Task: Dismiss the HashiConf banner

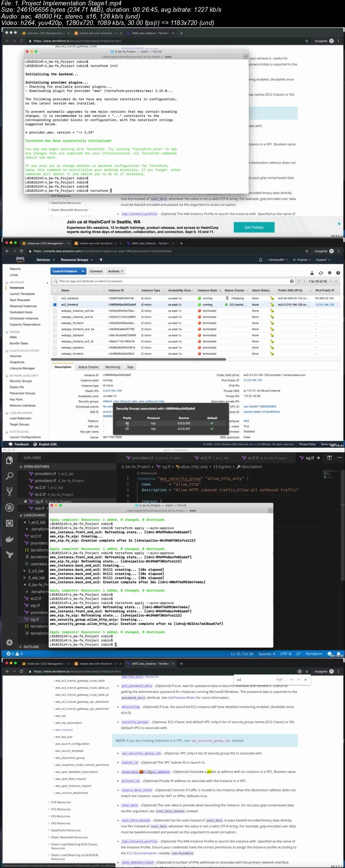Action: click(x=339, y=224)
